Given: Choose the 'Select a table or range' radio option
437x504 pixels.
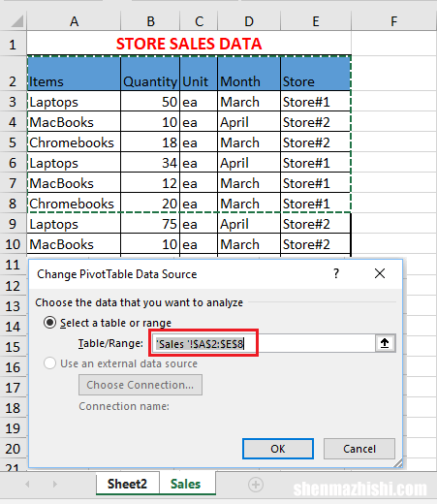Looking at the screenshot, I should [x=49, y=323].
